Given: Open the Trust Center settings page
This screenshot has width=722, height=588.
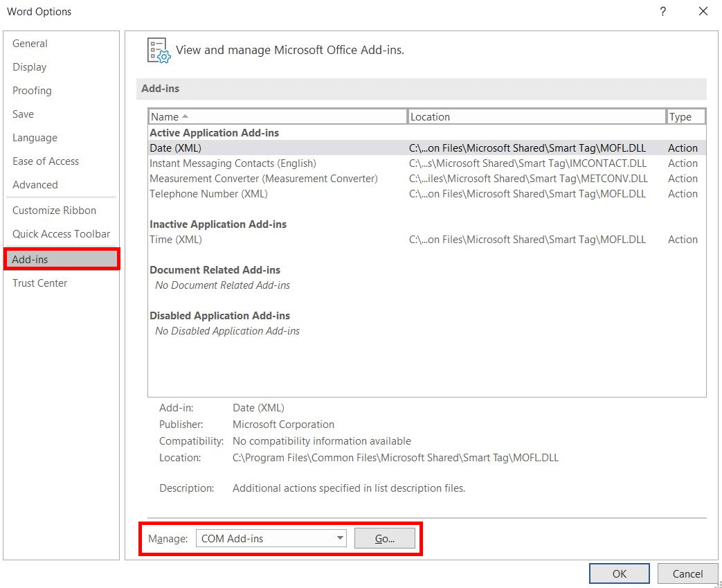Looking at the screenshot, I should pos(39,283).
